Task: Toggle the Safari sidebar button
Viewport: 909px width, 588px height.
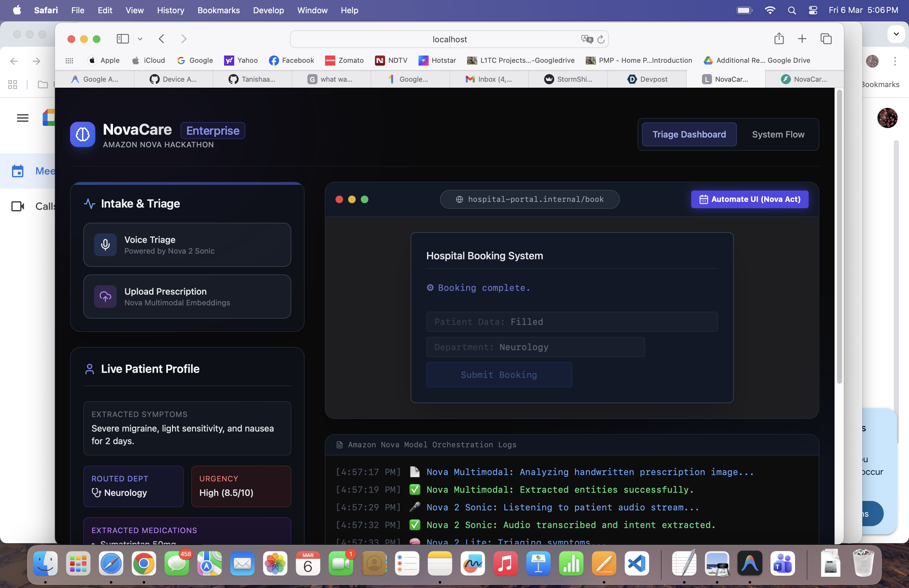Action: [122, 38]
